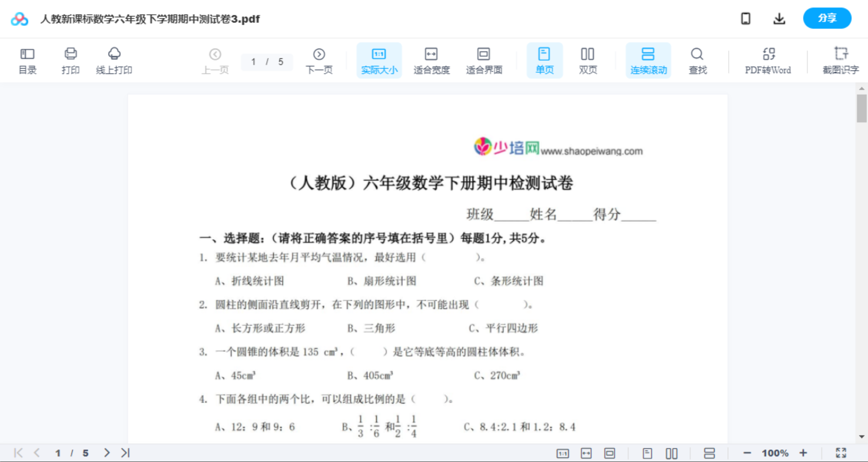Enable 适合界面 fit page view
The width and height of the screenshot is (868, 462).
[x=484, y=60]
